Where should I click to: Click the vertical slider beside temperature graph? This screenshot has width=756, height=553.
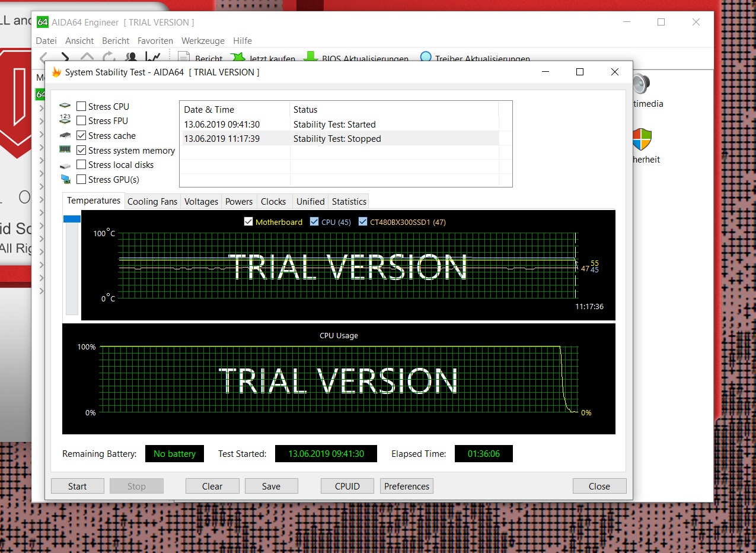point(72,264)
